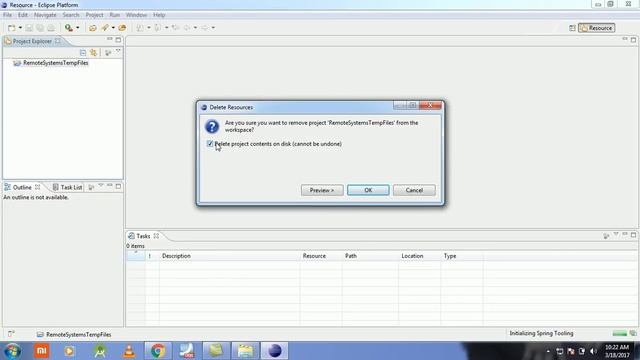Open the Project Explorer view menu triangle
This screenshot has height=360, width=640.
(x=118, y=51)
